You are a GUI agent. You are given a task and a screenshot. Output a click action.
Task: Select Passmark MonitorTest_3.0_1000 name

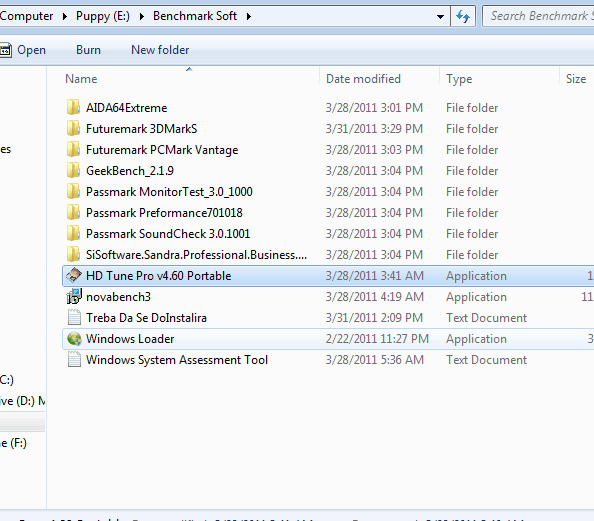169,192
